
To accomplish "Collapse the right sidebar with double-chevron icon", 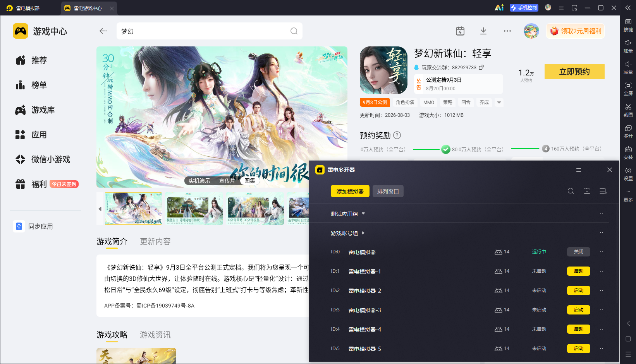I will 628,8.
